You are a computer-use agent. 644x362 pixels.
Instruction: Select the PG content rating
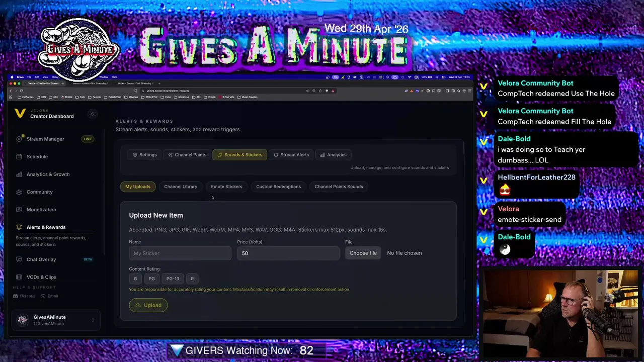[x=151, y=279]
